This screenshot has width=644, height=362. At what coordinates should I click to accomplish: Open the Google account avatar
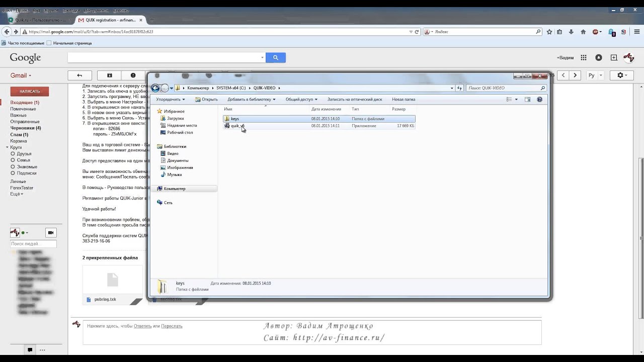point(629,58)
